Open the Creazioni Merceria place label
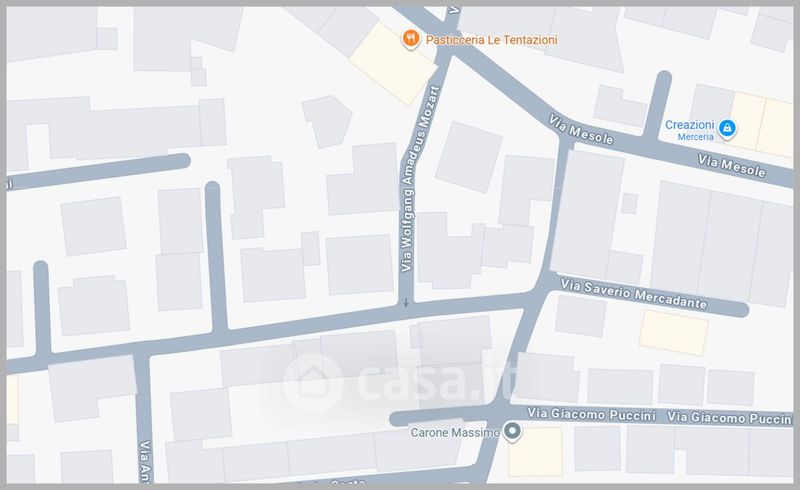 click(689, 130)
